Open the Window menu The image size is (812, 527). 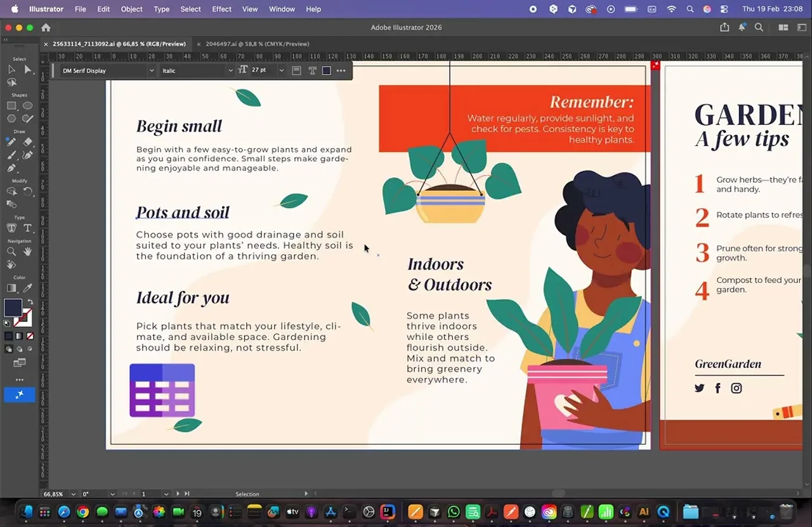coord(282,9)
